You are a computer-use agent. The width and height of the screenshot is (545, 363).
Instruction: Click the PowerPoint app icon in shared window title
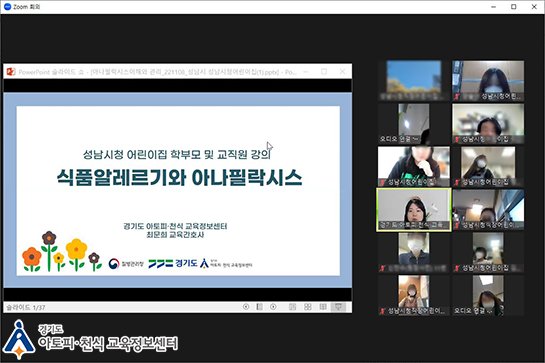11,72
